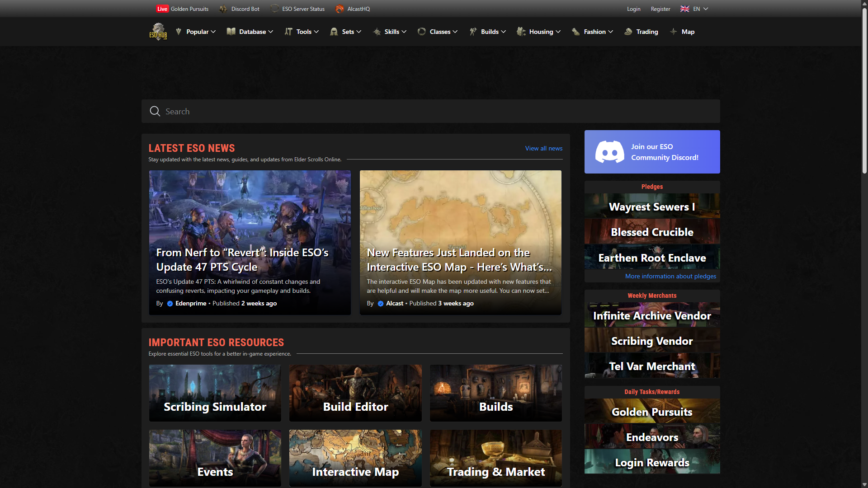The width and height of the screenshot is (868, 488).
Task: Click the page vertical scrollbar thumb
Action: click(864, 90)
